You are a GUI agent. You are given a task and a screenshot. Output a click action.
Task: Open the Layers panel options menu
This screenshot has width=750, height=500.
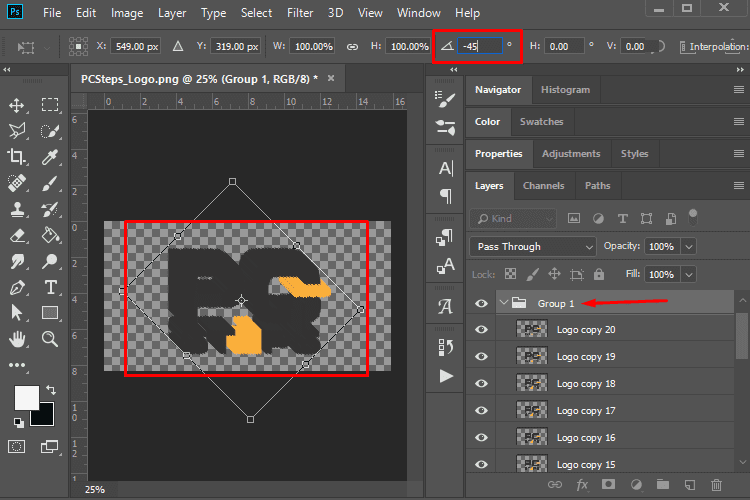[739, 186]
